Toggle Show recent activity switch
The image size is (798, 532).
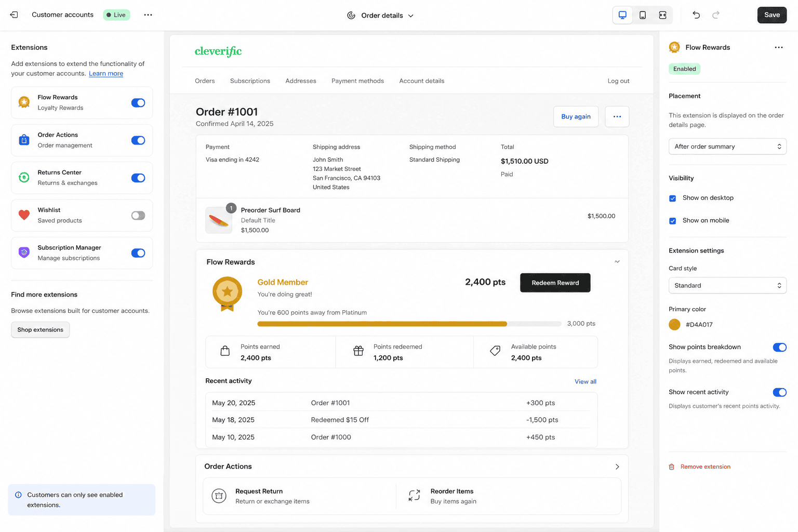779,392
